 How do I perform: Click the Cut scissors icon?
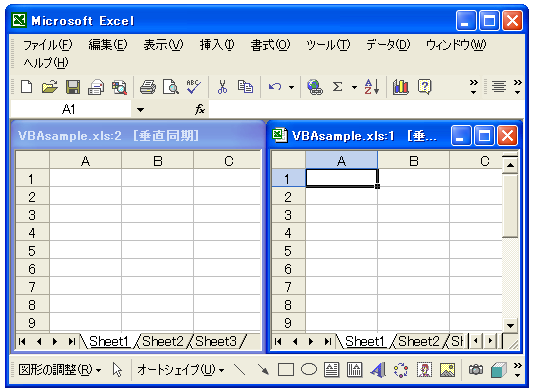pyautogui.click(x=222, y=87)
